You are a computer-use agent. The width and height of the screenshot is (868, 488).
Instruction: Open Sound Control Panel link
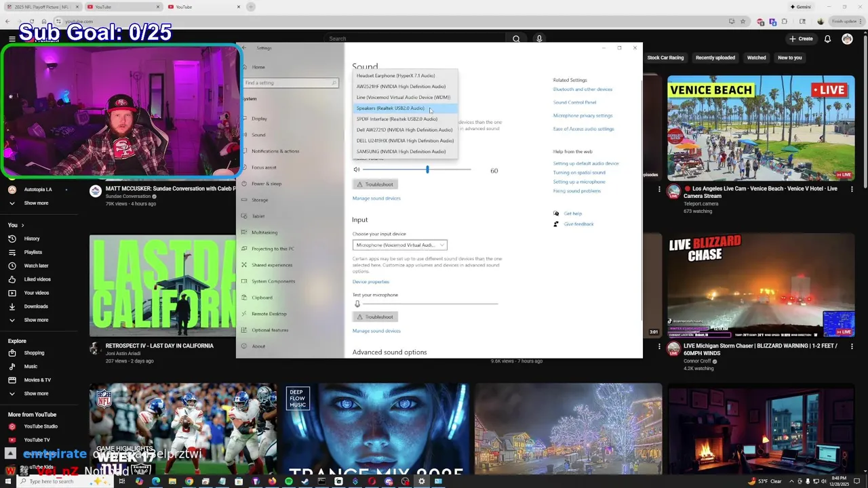(x=574, y=102)
